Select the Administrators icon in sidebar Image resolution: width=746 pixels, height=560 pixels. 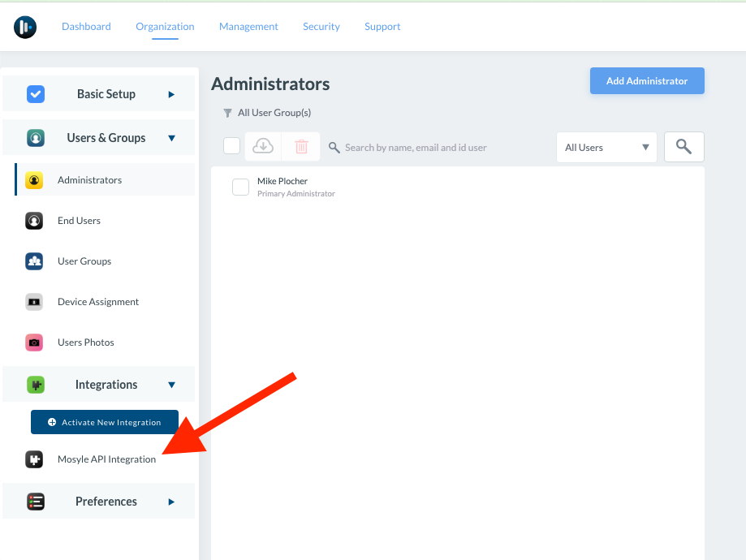(35, 180)
